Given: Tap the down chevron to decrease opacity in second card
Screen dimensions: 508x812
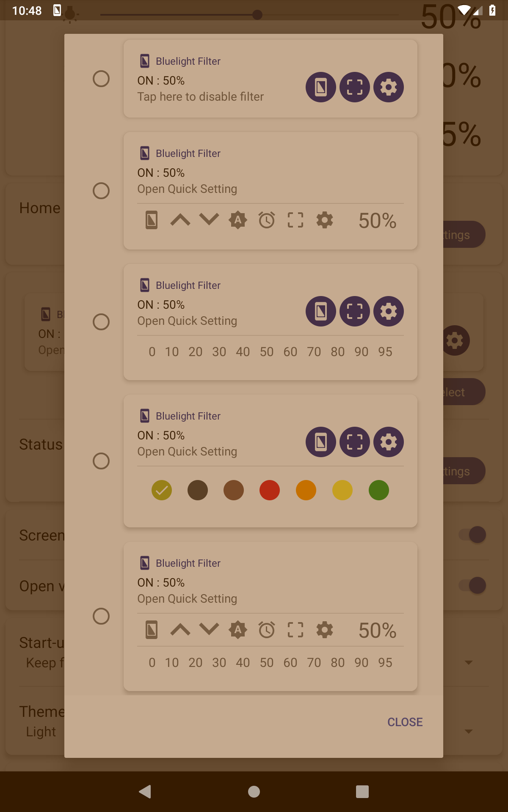Looking at the screenshot, I should (209, 219).
